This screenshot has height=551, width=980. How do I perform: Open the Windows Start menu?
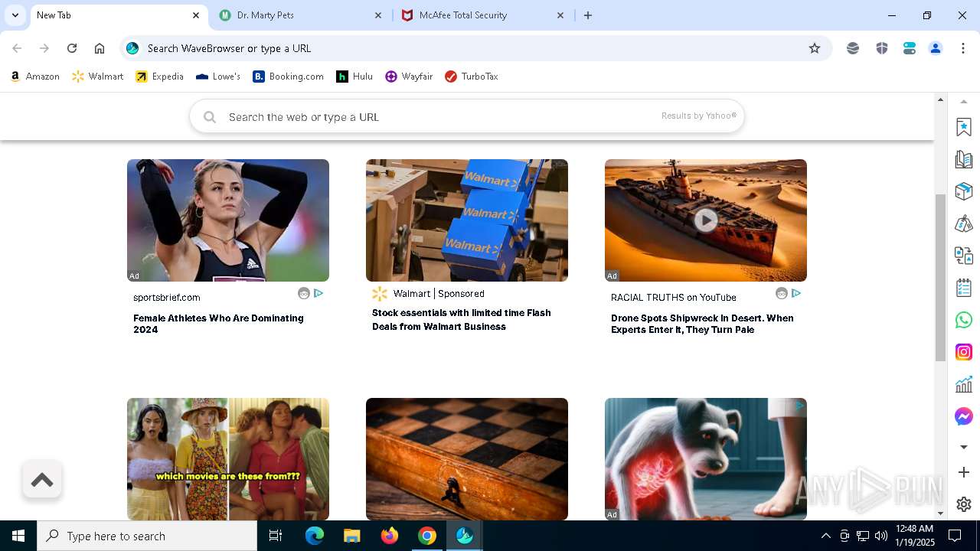18,536
